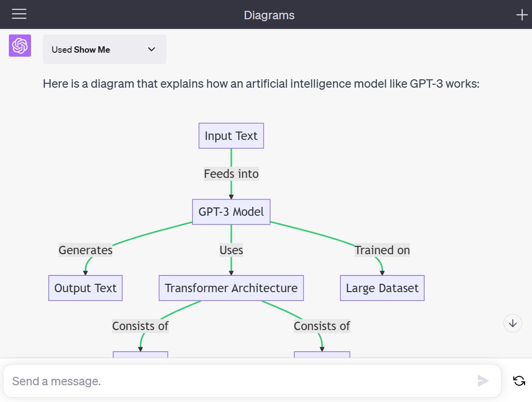Select the GPT-3 Model node
Image resolution: width=532 pixels, height=402 pixels.
pos(231,212)
